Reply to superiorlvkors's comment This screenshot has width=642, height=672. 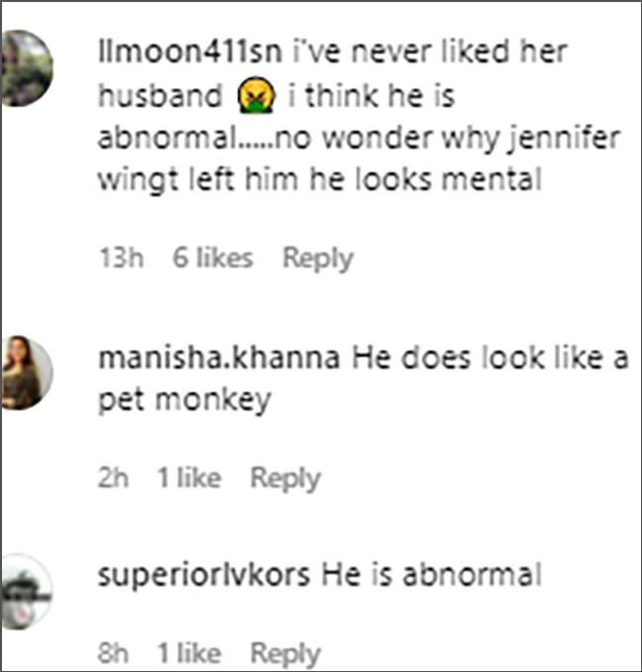click(x=285, y=653)
